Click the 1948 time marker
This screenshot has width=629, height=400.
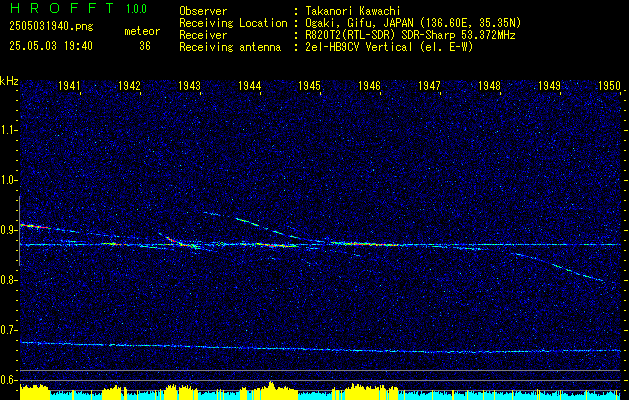click(489, 85)
